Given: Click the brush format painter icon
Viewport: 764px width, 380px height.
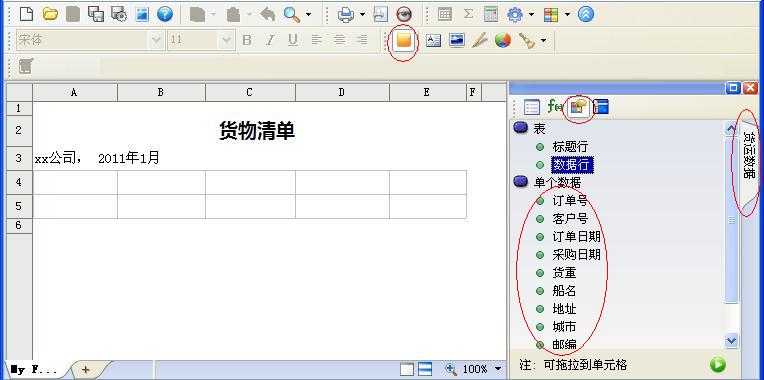Looking at the screenshot, I should click(527, 40).
